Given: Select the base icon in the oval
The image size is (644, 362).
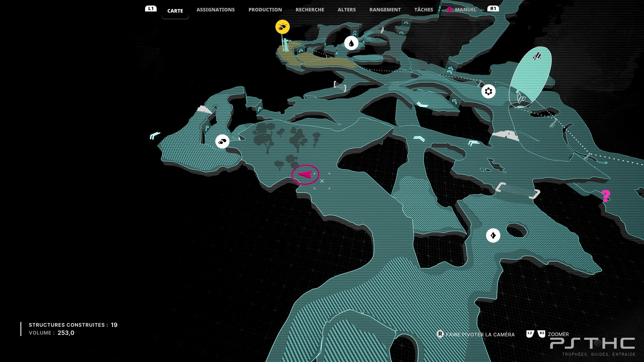Looking at the screenshot, I should pos(537,56).
